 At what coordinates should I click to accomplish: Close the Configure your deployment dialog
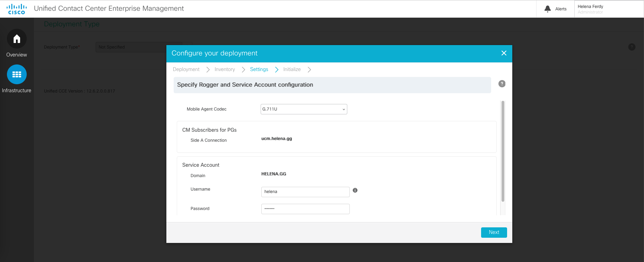click(504, 53)
